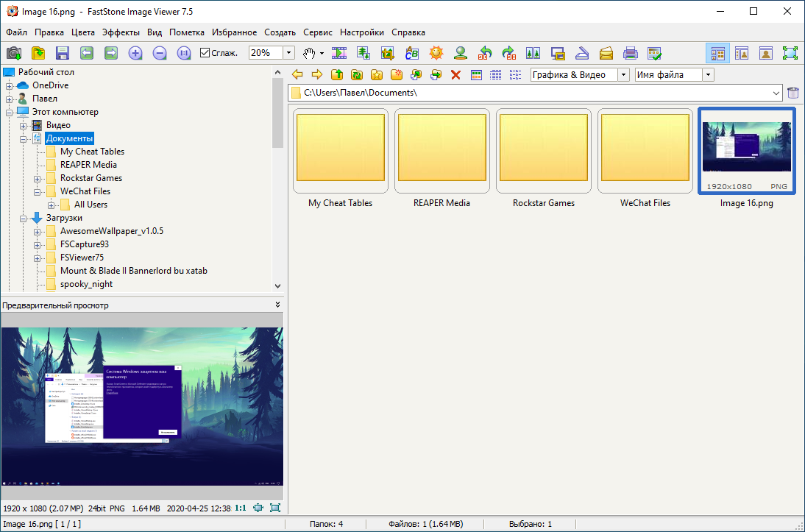
Task: Click the fit-to-window icon in preview bar
Action: [258, 508]
